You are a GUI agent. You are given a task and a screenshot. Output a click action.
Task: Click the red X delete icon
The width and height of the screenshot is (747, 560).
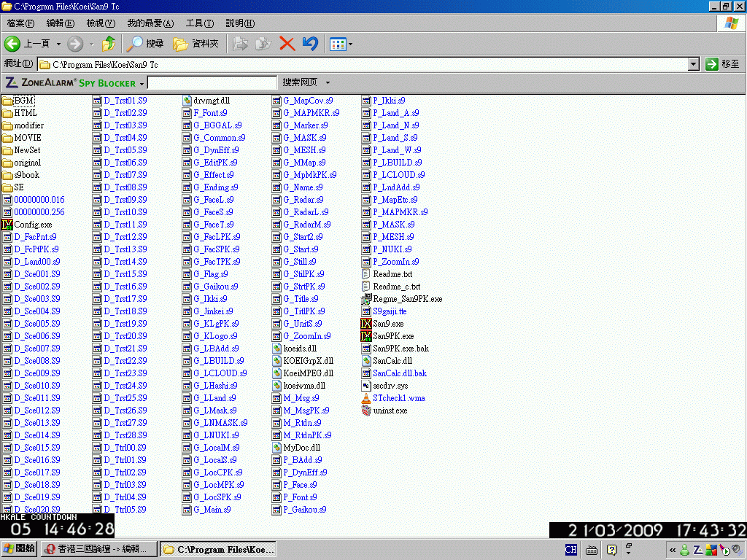tap(287, 44)
